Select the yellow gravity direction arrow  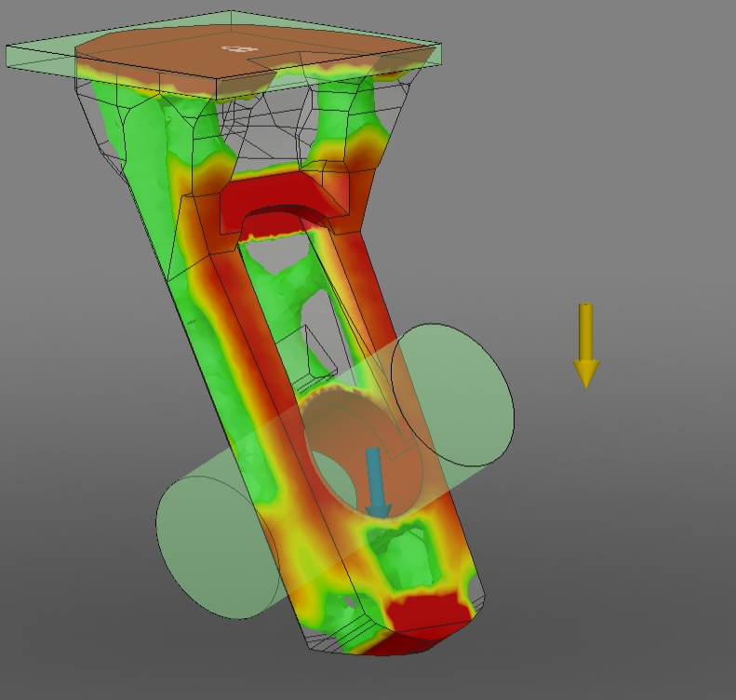coord(586,345)
